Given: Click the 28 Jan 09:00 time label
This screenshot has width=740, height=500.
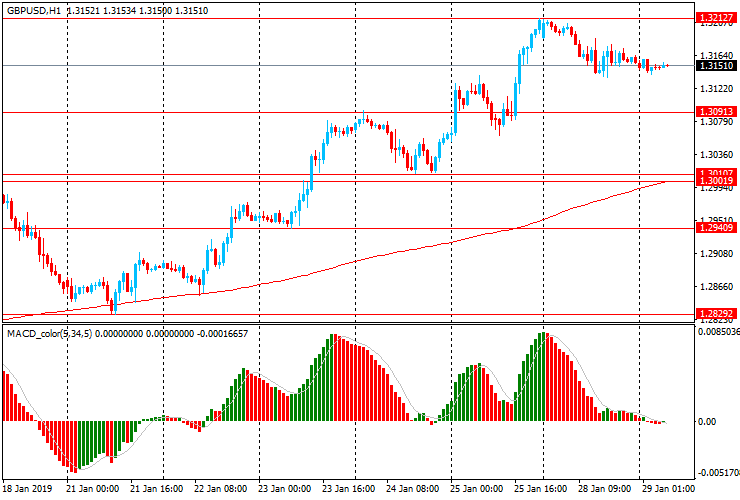Looking at the screenshot, I should point(605,489).
